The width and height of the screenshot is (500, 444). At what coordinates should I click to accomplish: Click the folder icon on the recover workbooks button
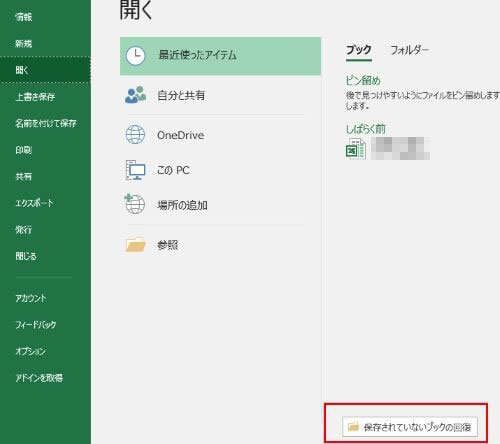pos(353,427)
